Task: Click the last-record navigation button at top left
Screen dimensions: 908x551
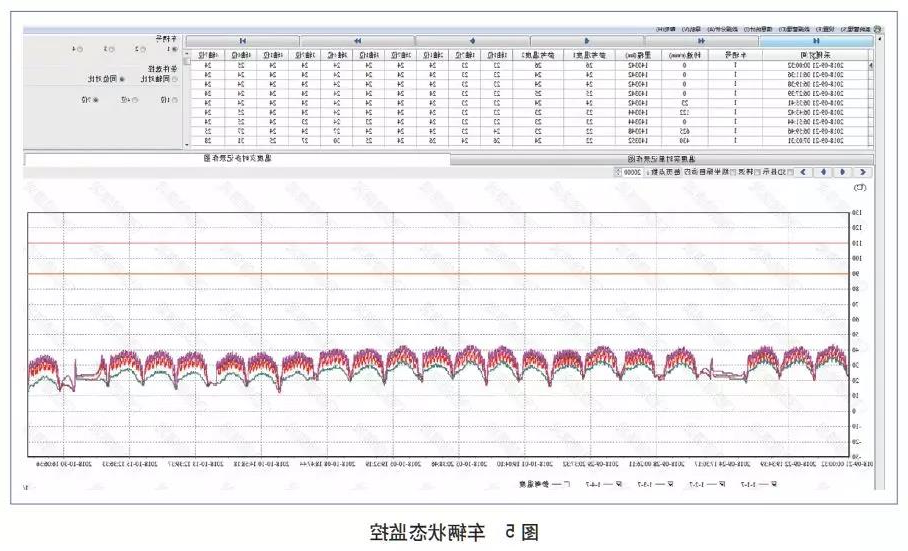Action: (242, 40)
